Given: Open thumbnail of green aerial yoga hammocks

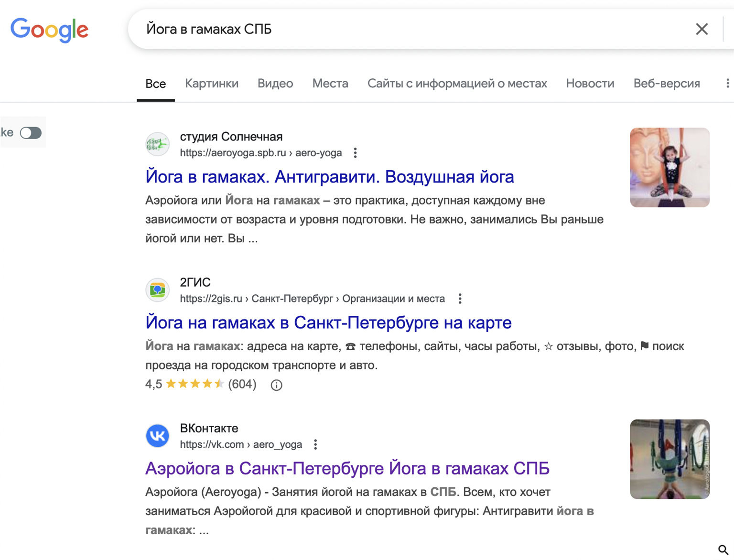Looking at the screenshot, I should [669, 459].
